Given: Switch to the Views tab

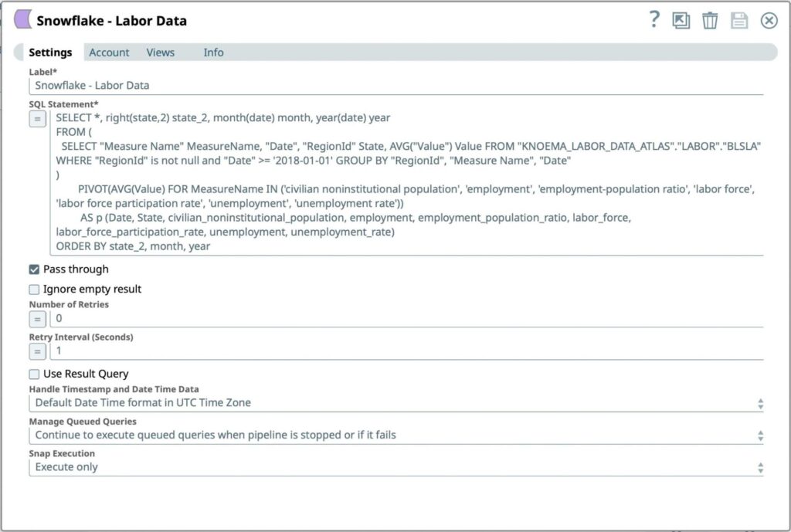Looking at the screenshot, I should (x=161, y=53).
